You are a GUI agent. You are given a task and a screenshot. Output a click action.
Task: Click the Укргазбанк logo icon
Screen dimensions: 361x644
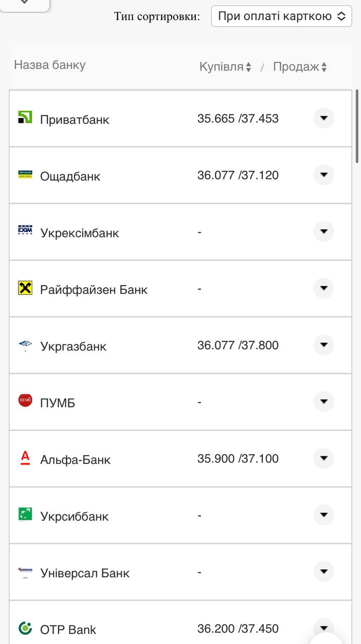(x=25, y=345)
